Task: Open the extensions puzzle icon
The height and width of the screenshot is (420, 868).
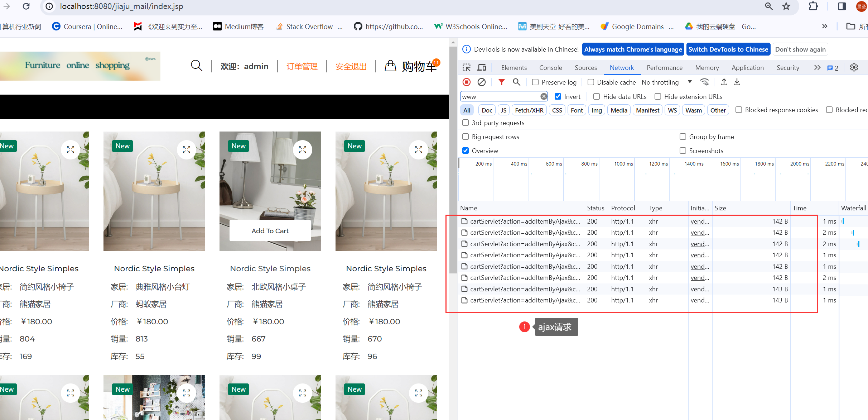Action: point(813,6)
